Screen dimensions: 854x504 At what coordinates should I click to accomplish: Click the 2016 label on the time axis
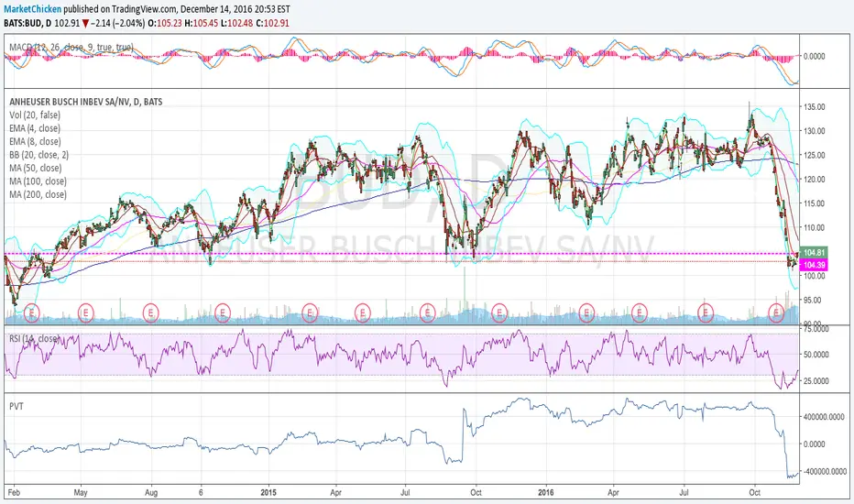(546, 493)
